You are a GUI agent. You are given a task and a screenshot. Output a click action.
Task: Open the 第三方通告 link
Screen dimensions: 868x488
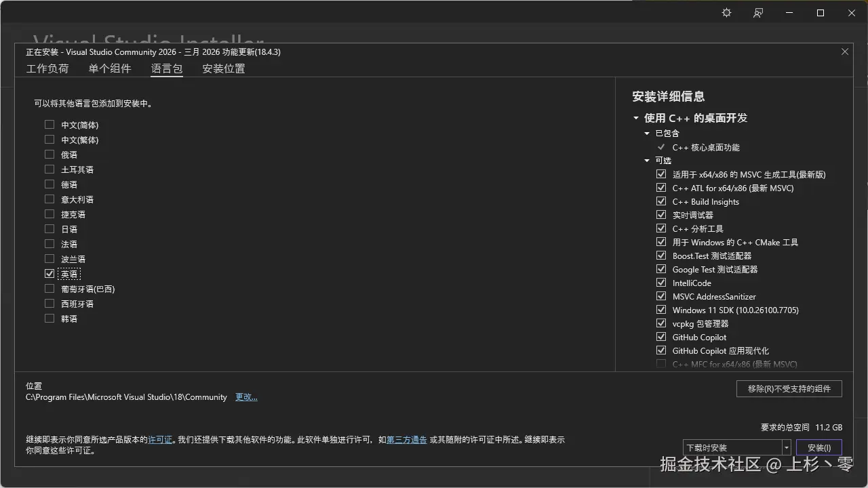coord(407,440)
